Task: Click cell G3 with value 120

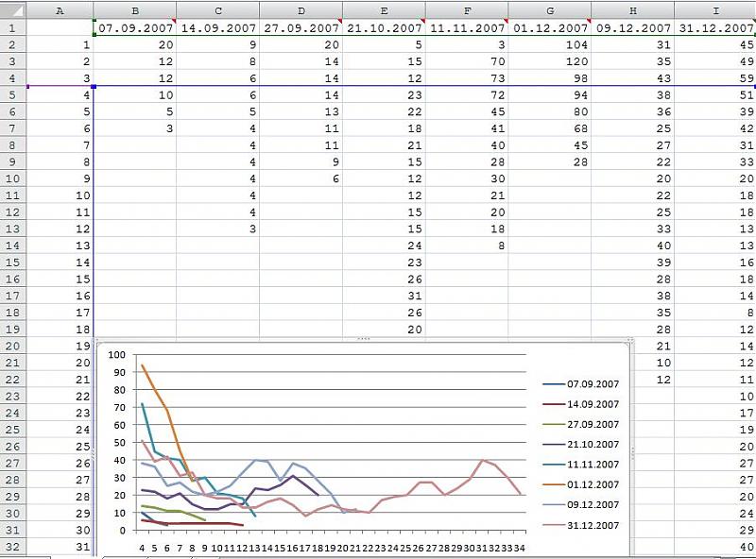Action: (x=549, y=61)
